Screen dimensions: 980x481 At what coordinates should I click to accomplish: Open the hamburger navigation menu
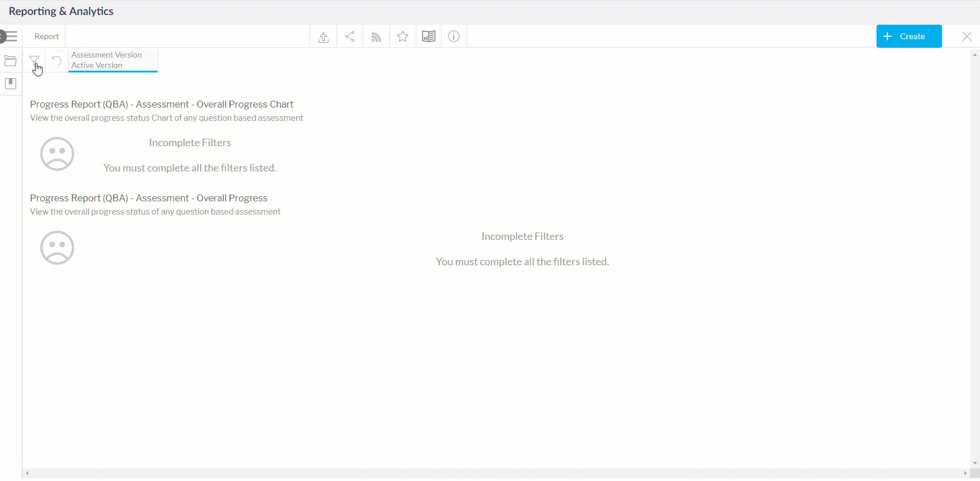[10, 36]
